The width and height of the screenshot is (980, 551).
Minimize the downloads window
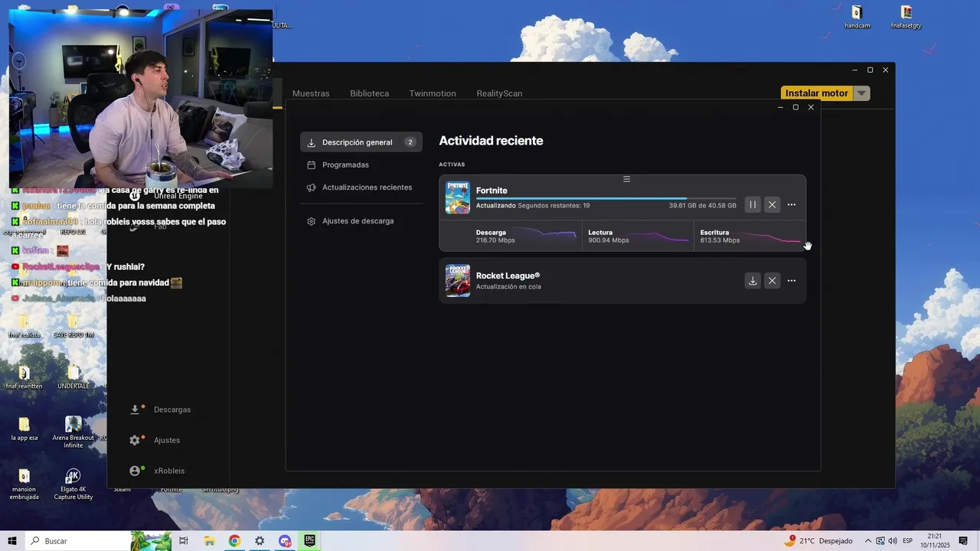pos(780,107)
